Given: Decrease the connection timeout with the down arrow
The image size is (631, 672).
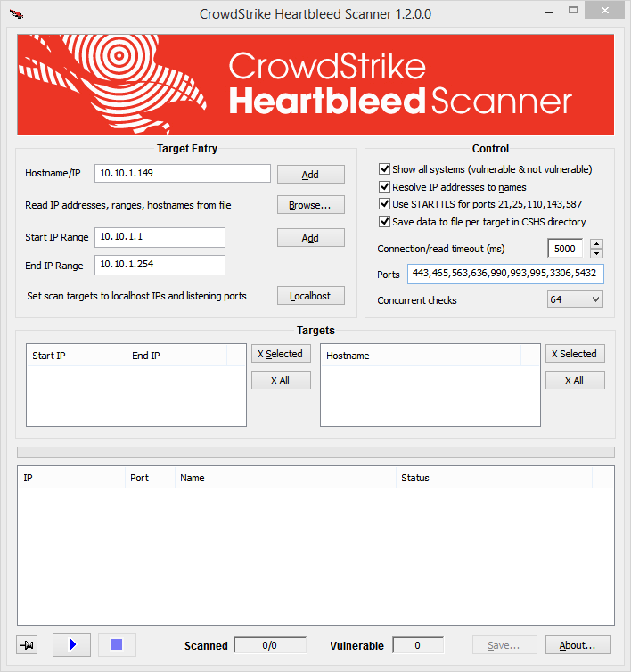Looking at the screenshot, I should coord(597,253).
